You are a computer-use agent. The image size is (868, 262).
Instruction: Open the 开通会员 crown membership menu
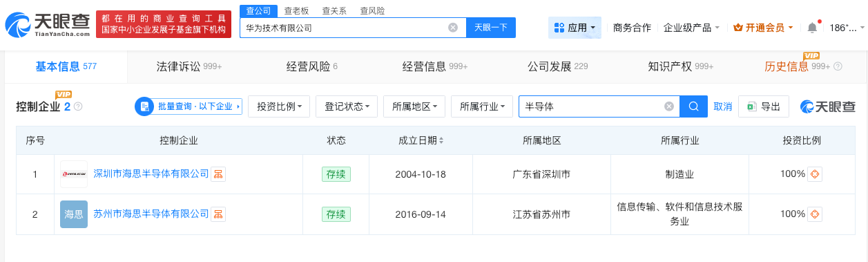[763, 28]
